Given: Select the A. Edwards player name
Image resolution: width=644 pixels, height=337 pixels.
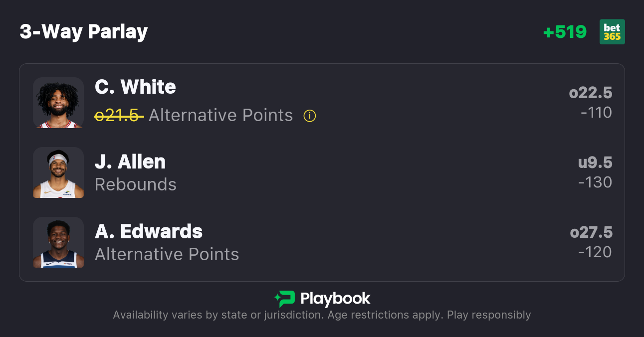Looking at the screenshot, I should click(149, 232).
